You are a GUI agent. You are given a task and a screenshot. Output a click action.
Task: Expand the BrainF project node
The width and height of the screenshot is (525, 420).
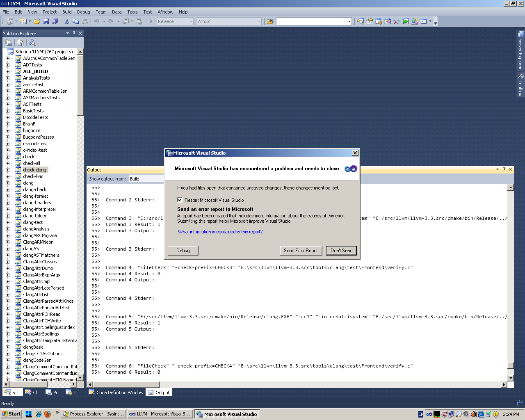tap(7, 124)
